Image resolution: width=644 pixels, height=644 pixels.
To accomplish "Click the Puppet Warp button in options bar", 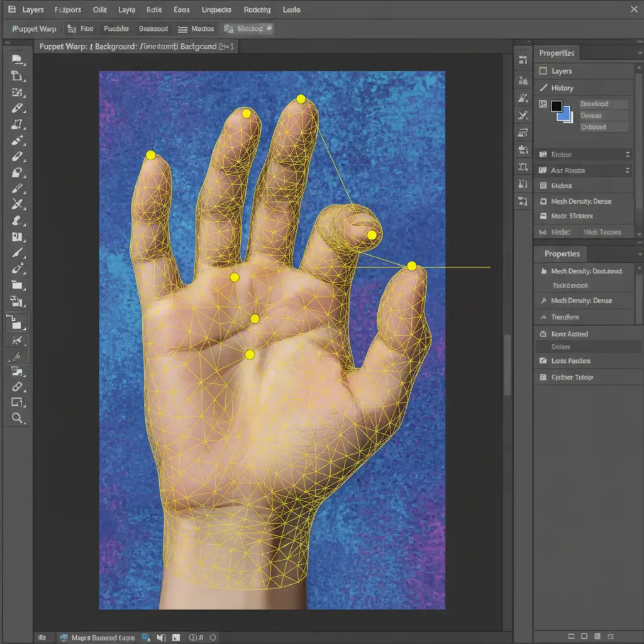I will tap(35, 29).
